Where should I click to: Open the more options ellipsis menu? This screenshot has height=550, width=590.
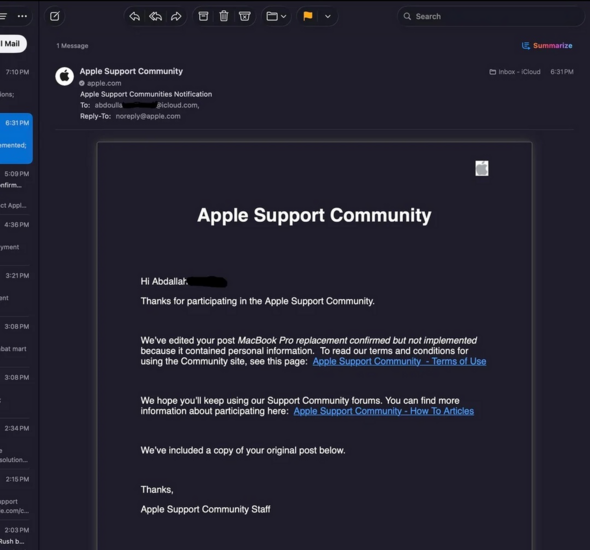click(x=22, y=16)
